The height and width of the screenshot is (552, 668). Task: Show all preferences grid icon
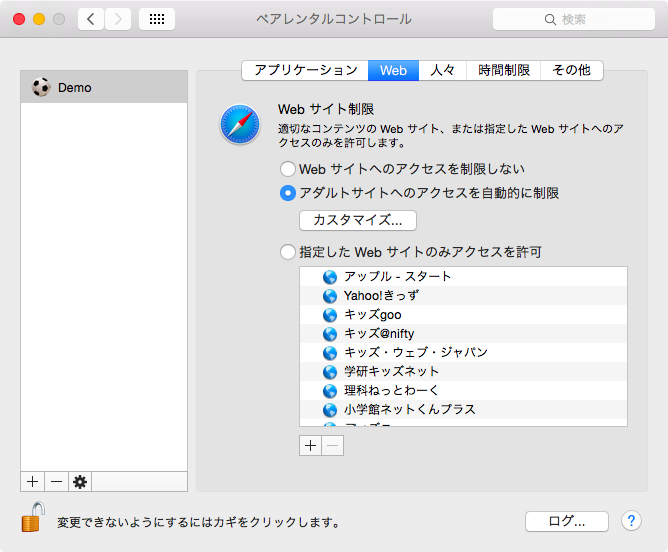[x=157, y=19]
